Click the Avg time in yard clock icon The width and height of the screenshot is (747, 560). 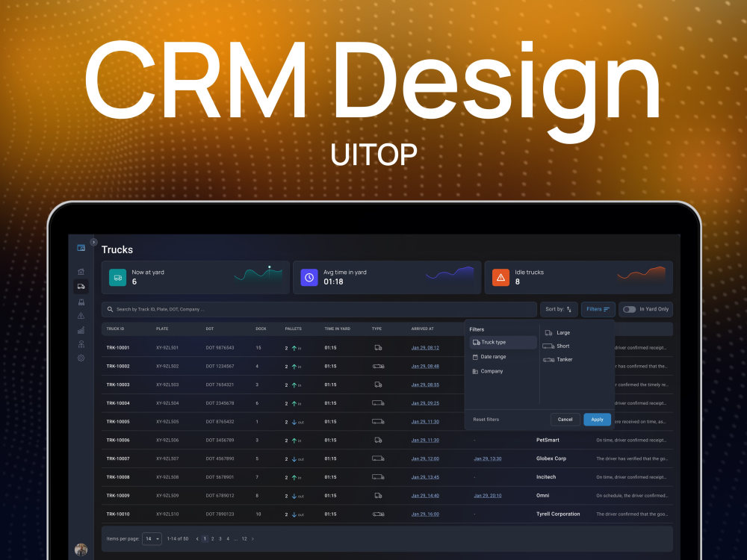(309, 277)
